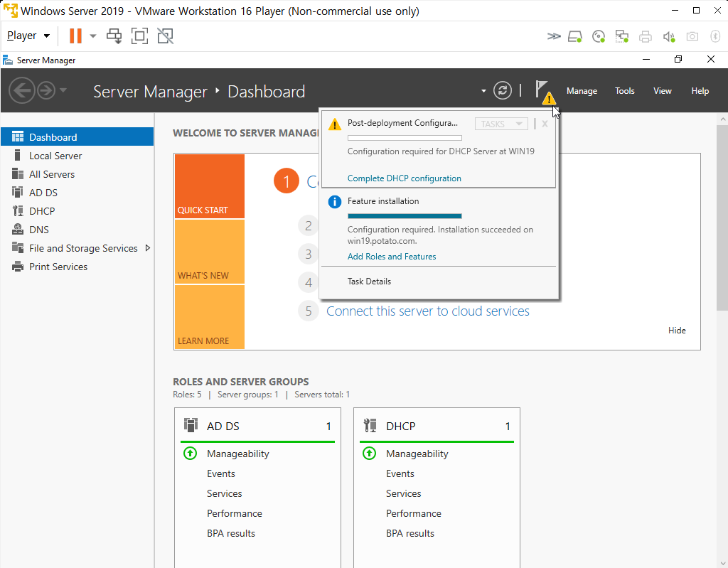728x568 pixels.
Task: Open AD DS in the sidebar
Action: [x=77, y=192]
